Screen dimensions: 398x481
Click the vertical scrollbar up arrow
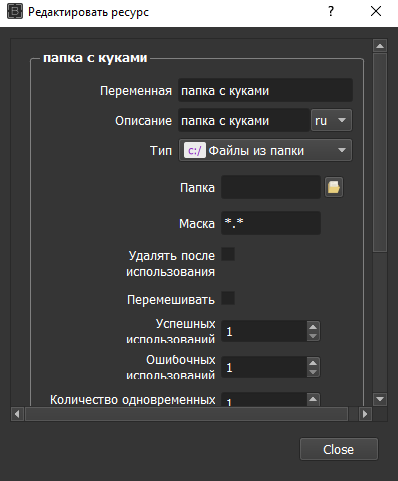tap(380, 46)
